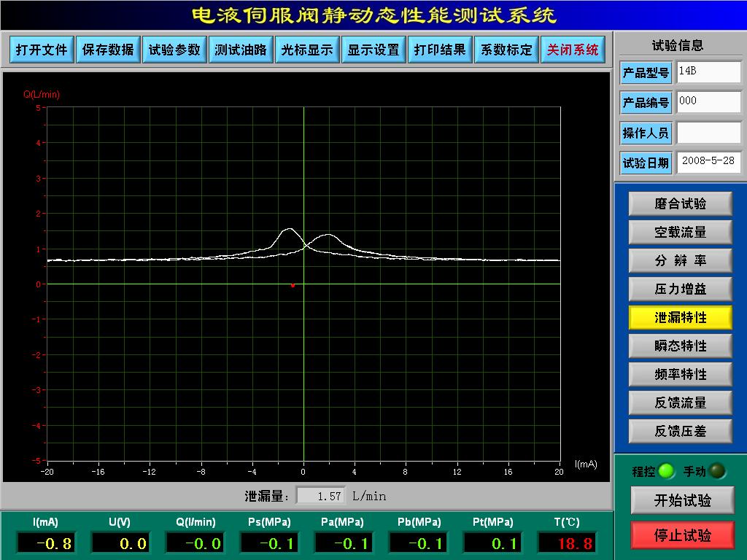The width and height of the screenshot is (747, 560).
Task: Click the T(℃) readout showing 18.8
Action: coord(567,542)
